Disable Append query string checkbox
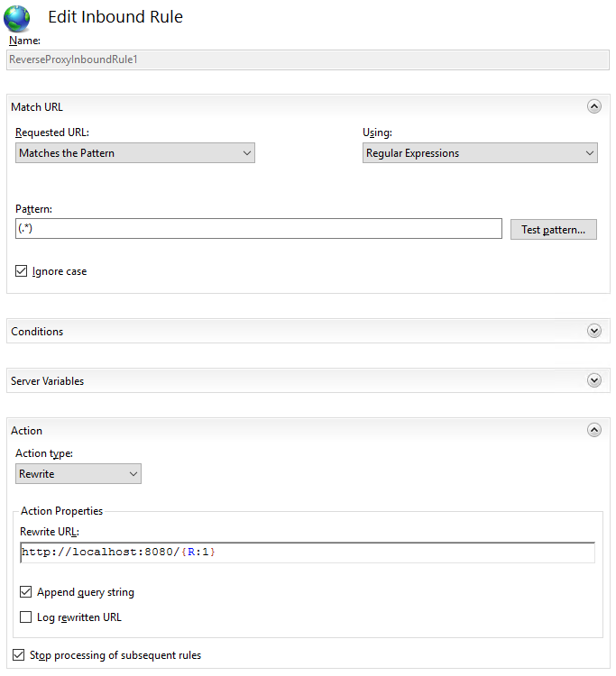Screen dimensions: 616x676 click(x=26, y=591)
